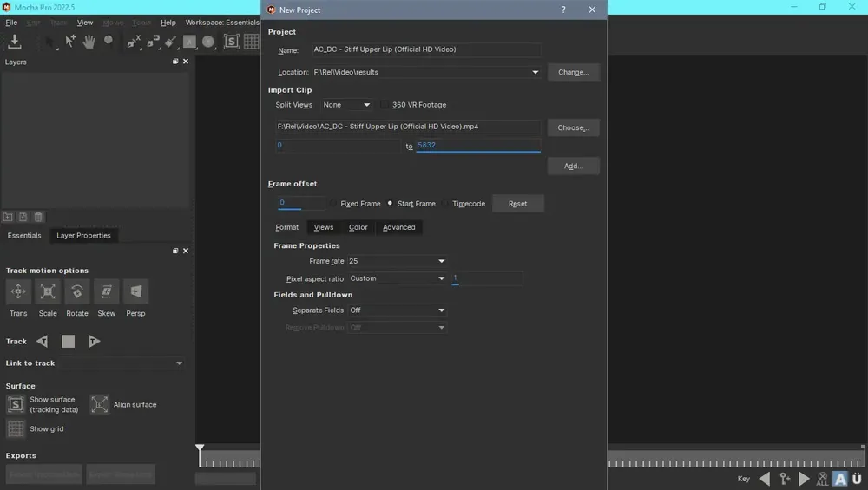
Task: Switch to the Advanced tab
Action: click(398, 227)
